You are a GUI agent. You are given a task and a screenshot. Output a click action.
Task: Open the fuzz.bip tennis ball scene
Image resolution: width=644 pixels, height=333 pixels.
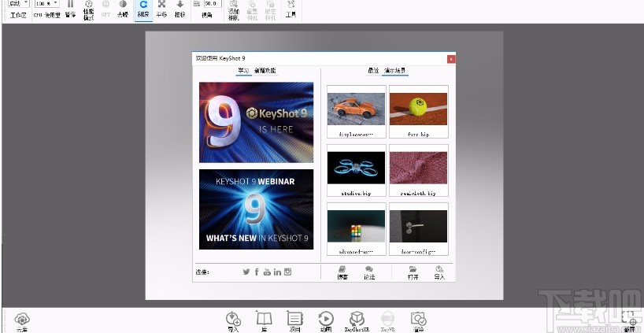419,112
